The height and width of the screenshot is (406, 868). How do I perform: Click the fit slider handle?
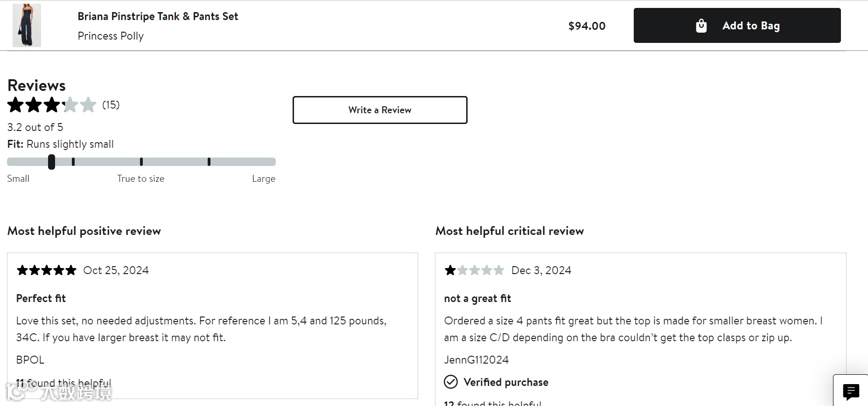[x=51, y=162]
